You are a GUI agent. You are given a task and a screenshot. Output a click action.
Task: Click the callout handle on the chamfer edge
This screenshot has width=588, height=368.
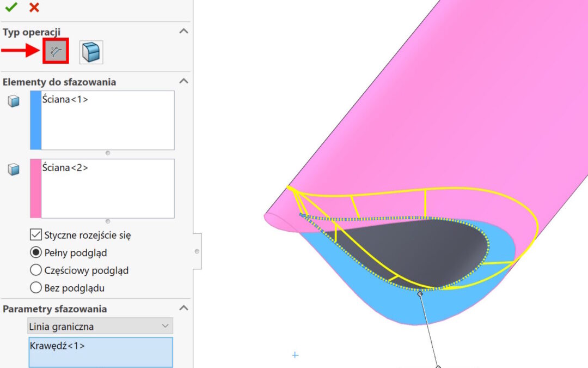(x=420, y=294)
